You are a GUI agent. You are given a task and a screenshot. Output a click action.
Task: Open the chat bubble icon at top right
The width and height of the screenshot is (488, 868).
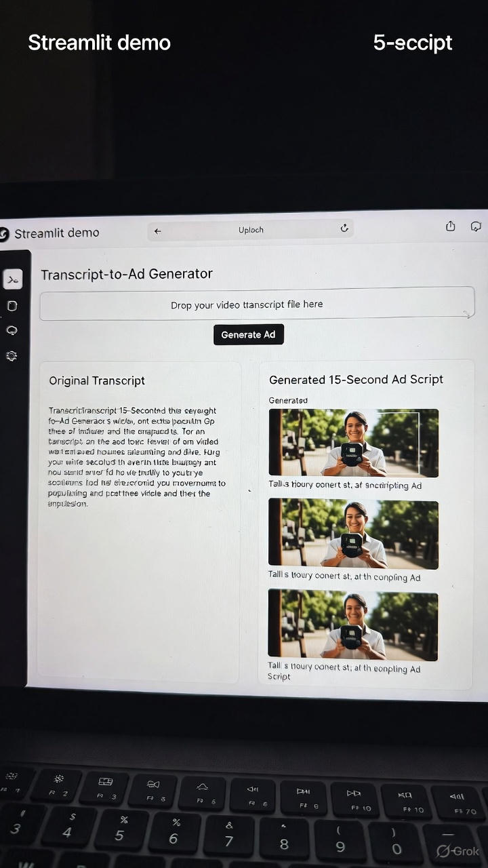[476, 226]
